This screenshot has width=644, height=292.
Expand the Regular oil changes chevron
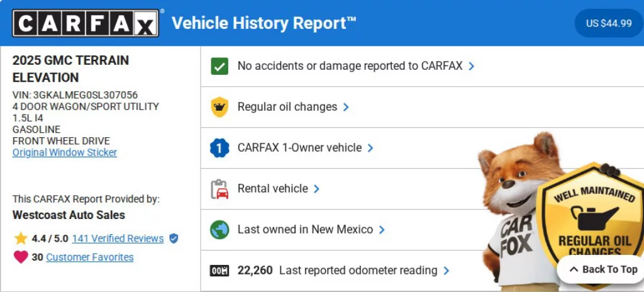(346, 107)
